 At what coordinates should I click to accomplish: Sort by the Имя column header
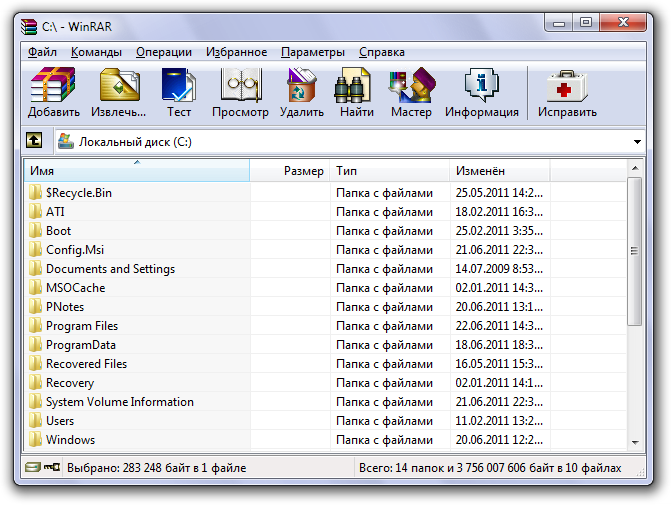coord(137,171)
